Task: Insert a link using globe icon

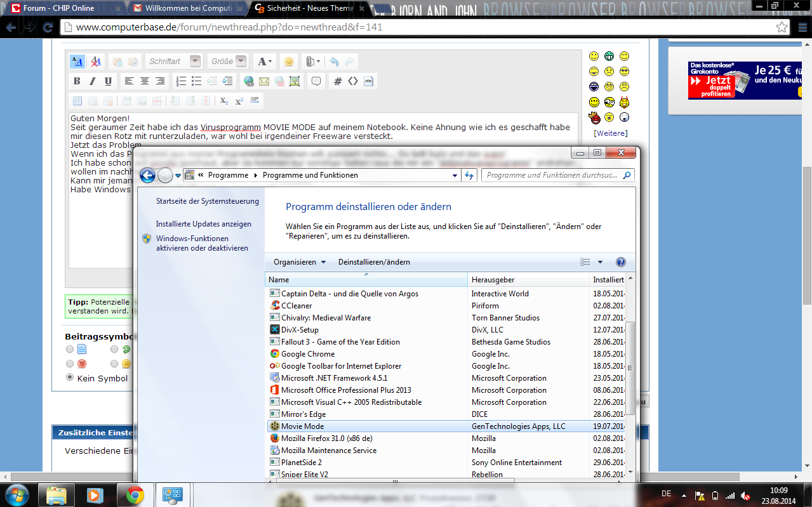Action: 248,81
